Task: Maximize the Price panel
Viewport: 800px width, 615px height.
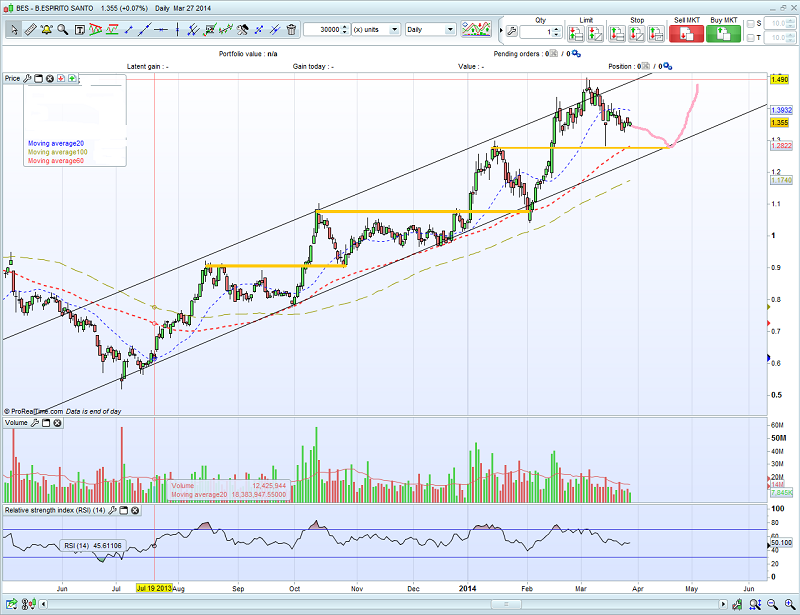Action: point(39,78)
